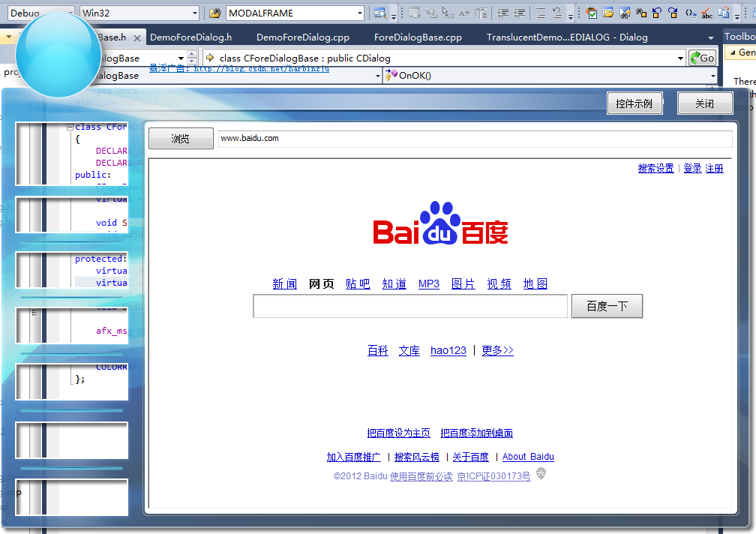Click the Open File in Solution folder icon
Screen dimensions: 756x534
coord(608,13)
